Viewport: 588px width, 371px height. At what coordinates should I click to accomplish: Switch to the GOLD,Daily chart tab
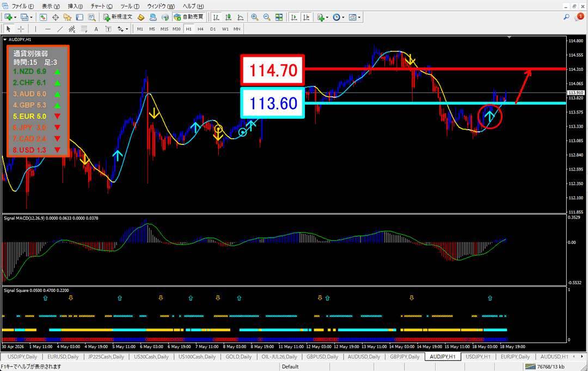(x=238, y=357)
